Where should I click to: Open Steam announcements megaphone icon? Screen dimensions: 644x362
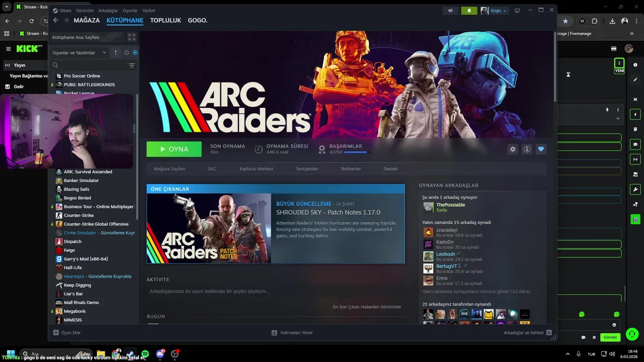451,11
